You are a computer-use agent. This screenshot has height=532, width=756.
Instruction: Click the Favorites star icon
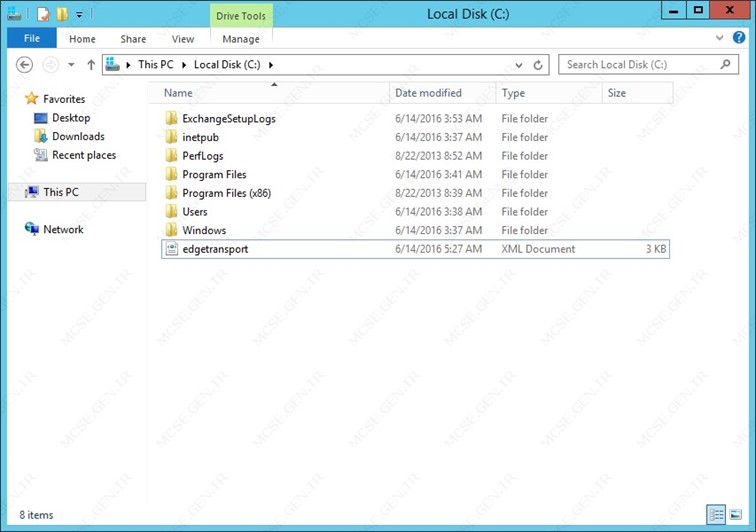tap(32, 98)
